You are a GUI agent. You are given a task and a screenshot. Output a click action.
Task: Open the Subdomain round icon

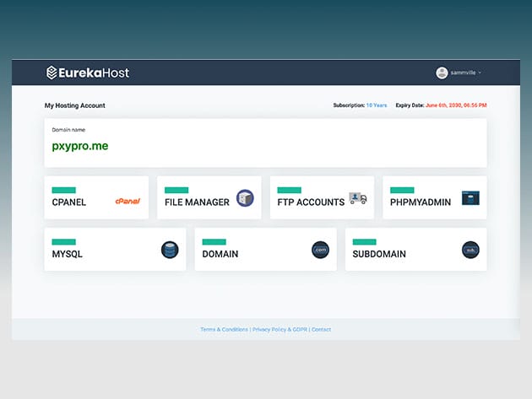coord(470,250)
